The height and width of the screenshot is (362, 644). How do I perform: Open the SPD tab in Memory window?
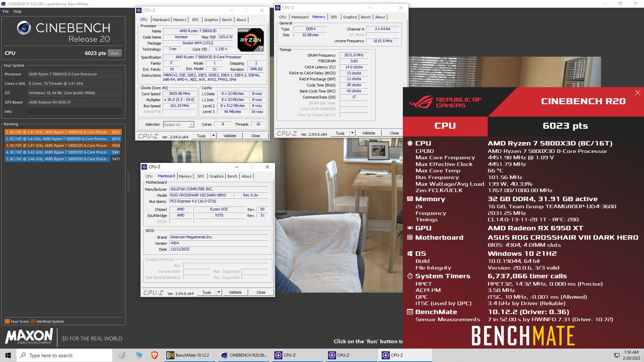[x=334, y=17]
